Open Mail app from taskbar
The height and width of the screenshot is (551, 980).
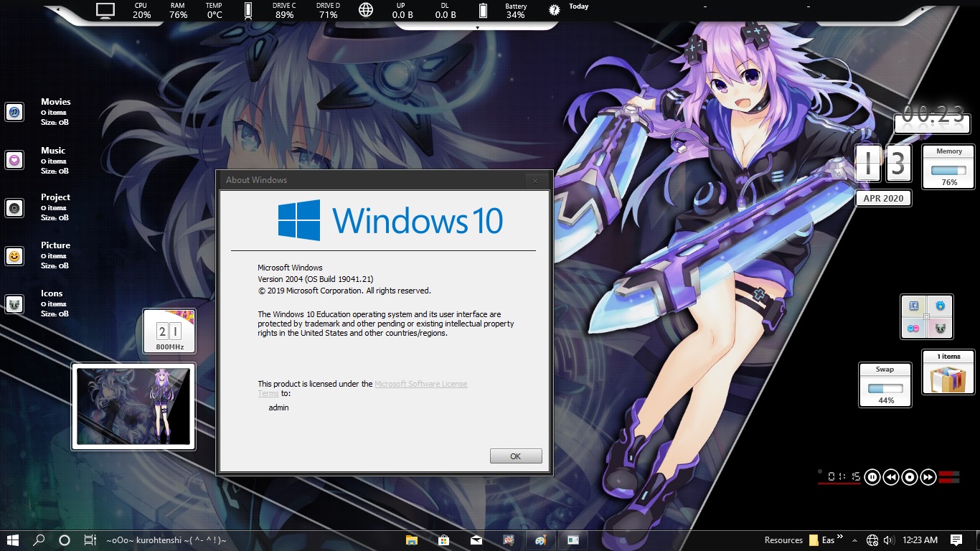click(476, 540)
